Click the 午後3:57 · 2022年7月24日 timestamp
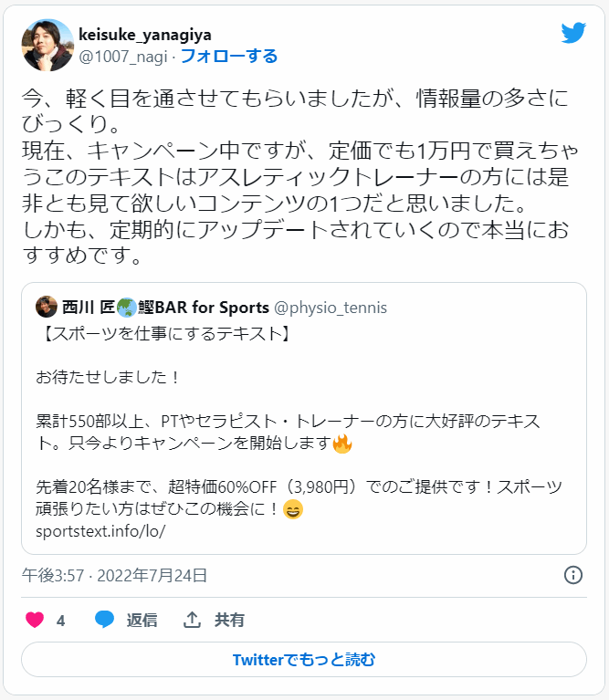The width and height of the screenshot is (609, 700). [115, 575]
